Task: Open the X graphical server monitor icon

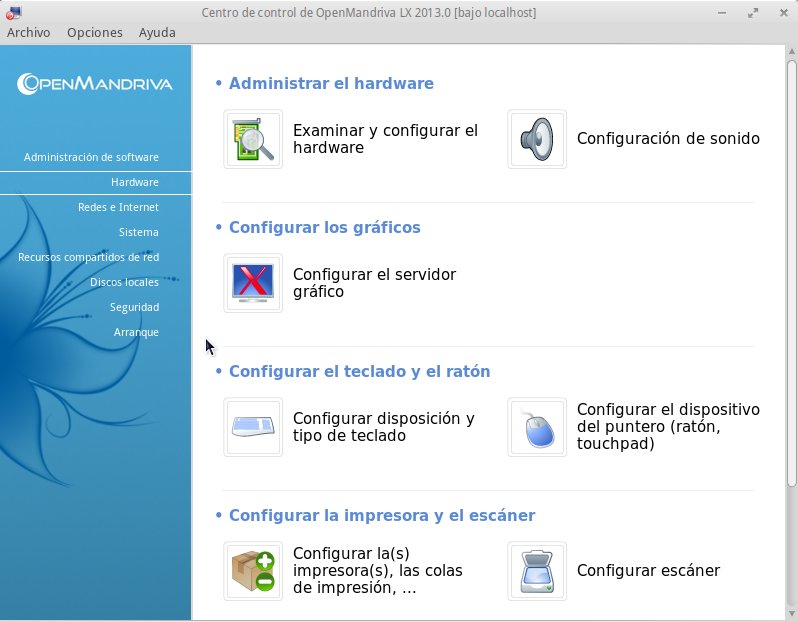Action: 253,283
